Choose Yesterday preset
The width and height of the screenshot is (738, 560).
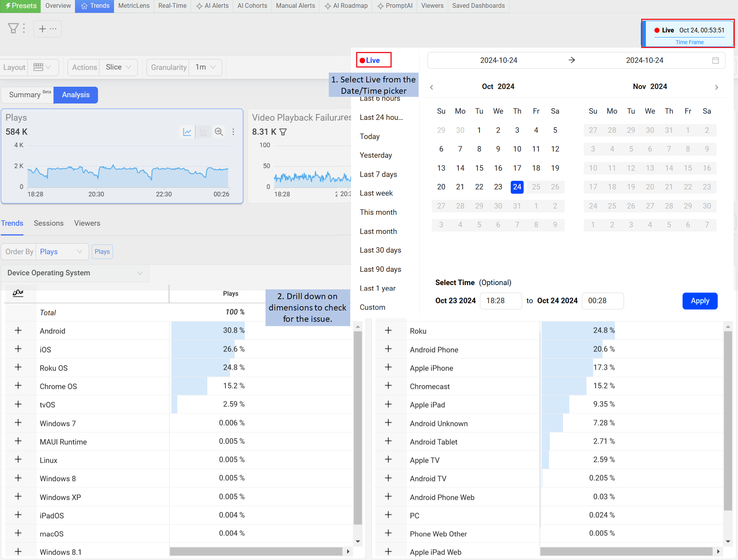coord(376,155)
